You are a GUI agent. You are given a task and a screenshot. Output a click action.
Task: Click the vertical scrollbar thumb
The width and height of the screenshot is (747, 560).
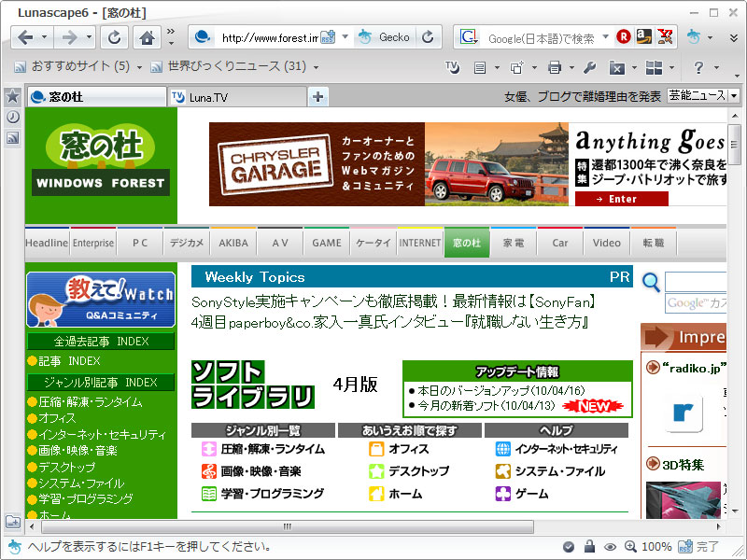(x=734, y=144)
